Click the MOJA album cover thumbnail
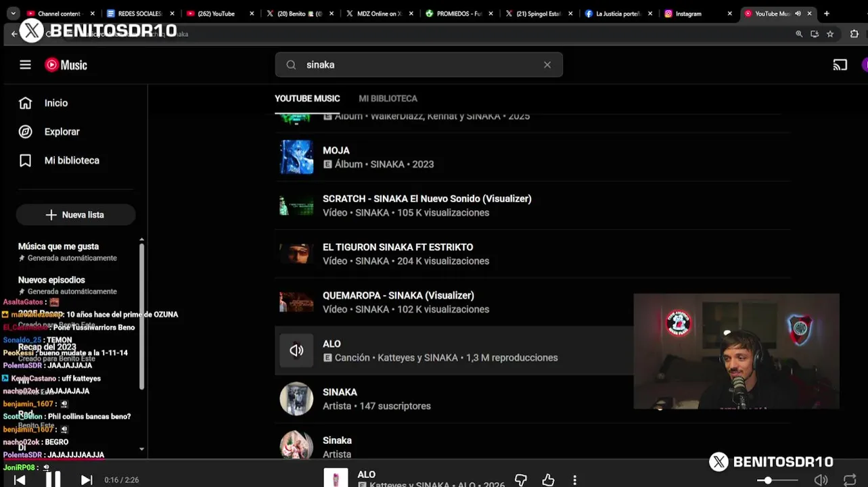 click(296, 157)
